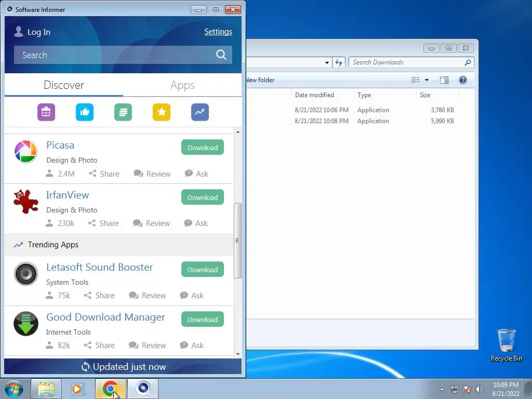The width and height of the screenshot is (532, 399).
Task: Open Google Chrome from the taskbar
Action: (110, 389)
